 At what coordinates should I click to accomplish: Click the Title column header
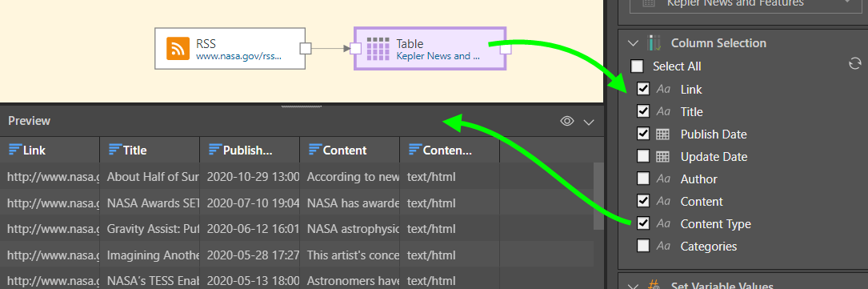pyautogui.click(x=150, y=150)
